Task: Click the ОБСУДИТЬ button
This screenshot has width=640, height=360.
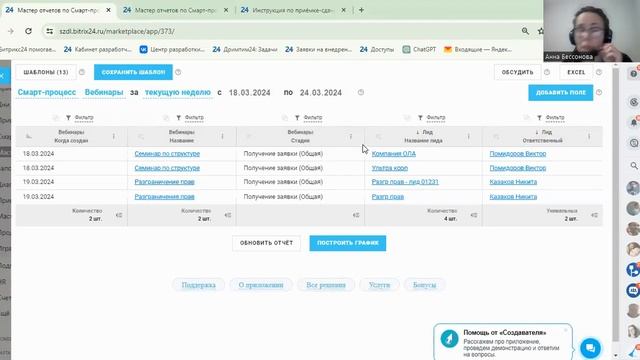Action: 517,72
